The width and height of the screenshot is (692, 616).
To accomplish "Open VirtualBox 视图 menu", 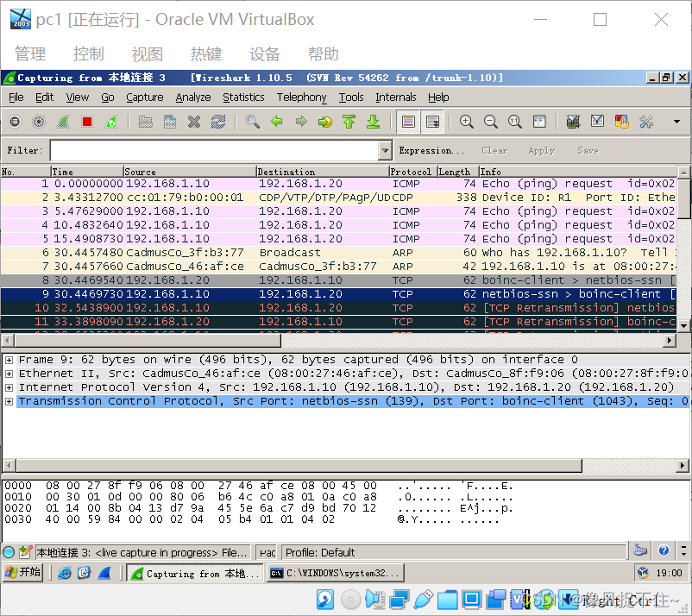I will (x=148, y=53).
